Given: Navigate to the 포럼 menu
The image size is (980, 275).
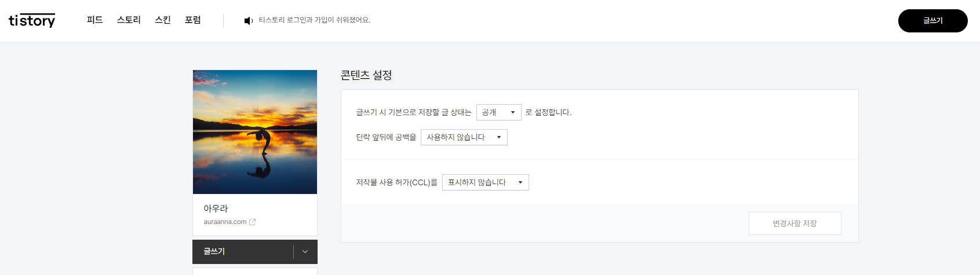Looking at the screenshot, I should [x=193, y=20].
